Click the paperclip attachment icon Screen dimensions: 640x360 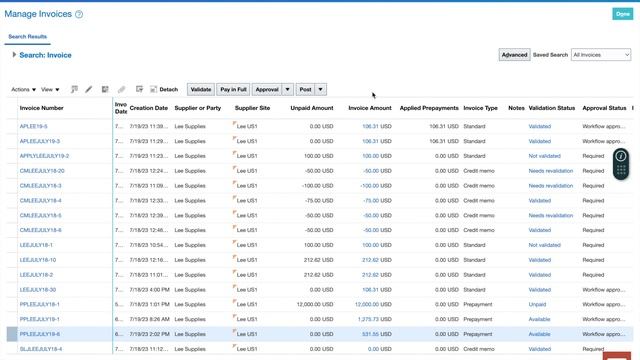coord(122,89)
